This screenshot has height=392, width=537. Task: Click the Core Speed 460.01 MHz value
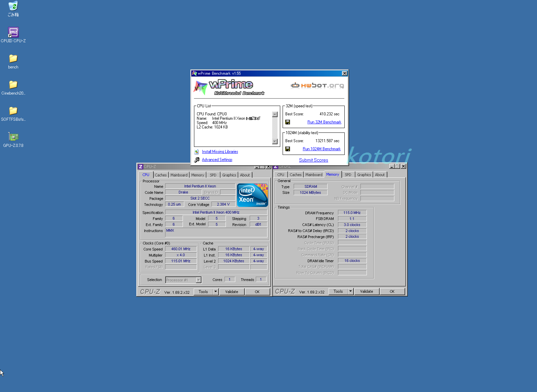point(181,249)
